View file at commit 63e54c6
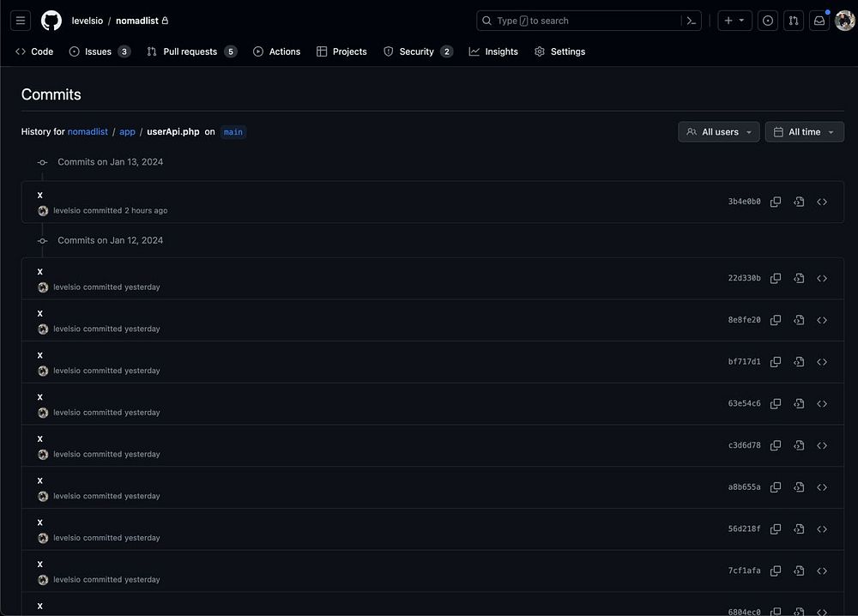This screenshot has height=616, width=858. (x=799, y=404)
